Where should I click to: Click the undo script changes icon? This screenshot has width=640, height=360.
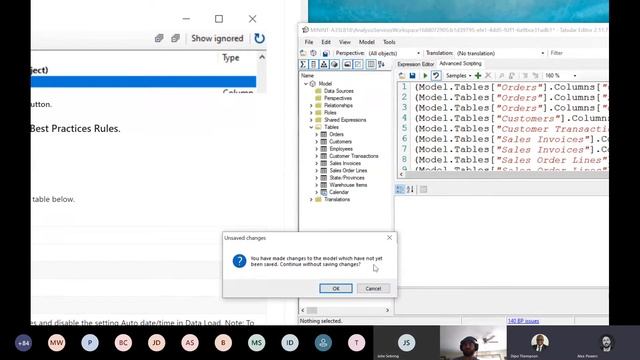pyautogui.click(x=436, y=76)
